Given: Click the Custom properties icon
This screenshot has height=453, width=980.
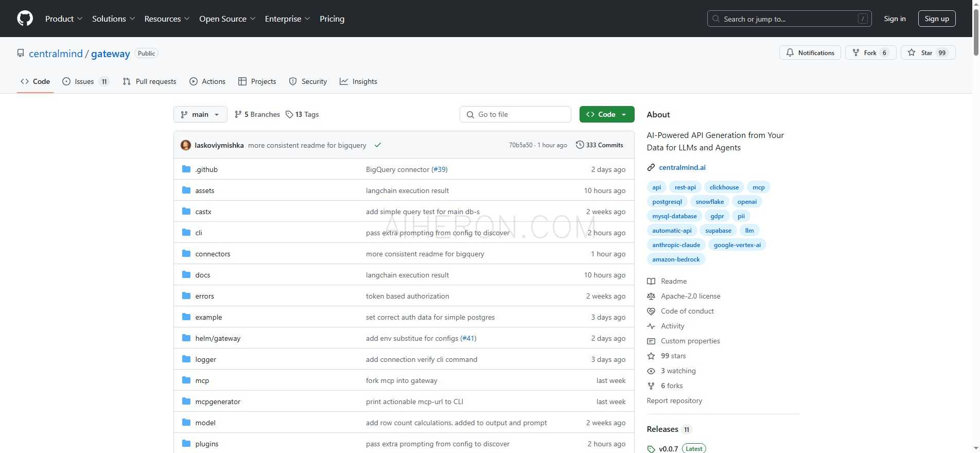Looking at the screenshot, I should pyautogui.click(x=651, y=341).
